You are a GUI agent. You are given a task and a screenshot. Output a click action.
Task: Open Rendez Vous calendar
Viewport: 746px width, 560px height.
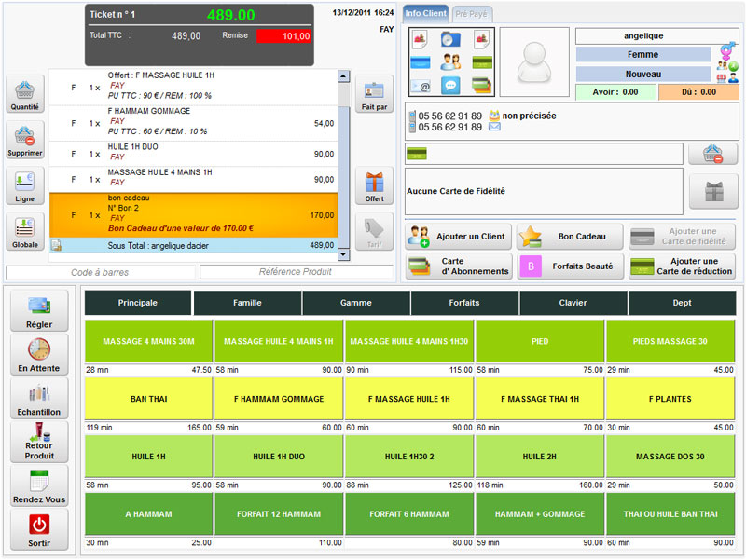pyautogui.click(x=39, y=485)
